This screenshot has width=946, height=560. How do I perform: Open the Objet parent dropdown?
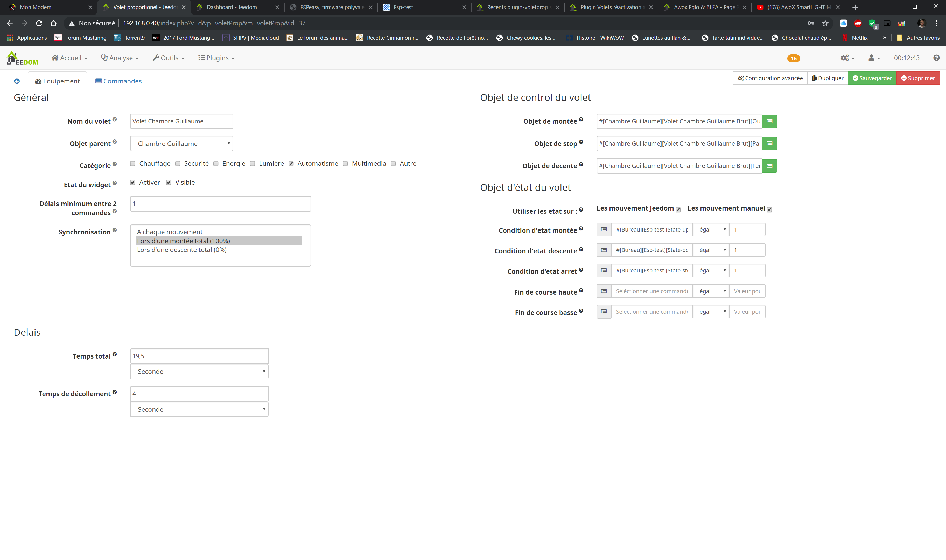coord(181,143)
